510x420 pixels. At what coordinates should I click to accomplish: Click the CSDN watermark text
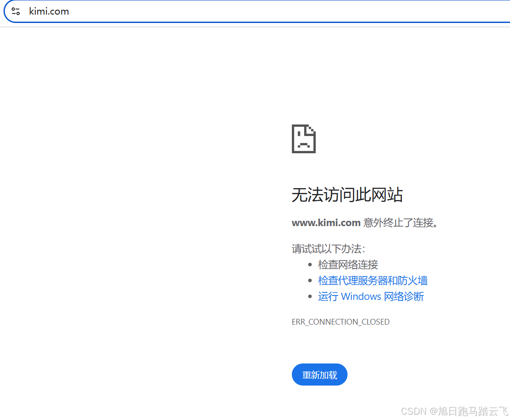point(414,411)
